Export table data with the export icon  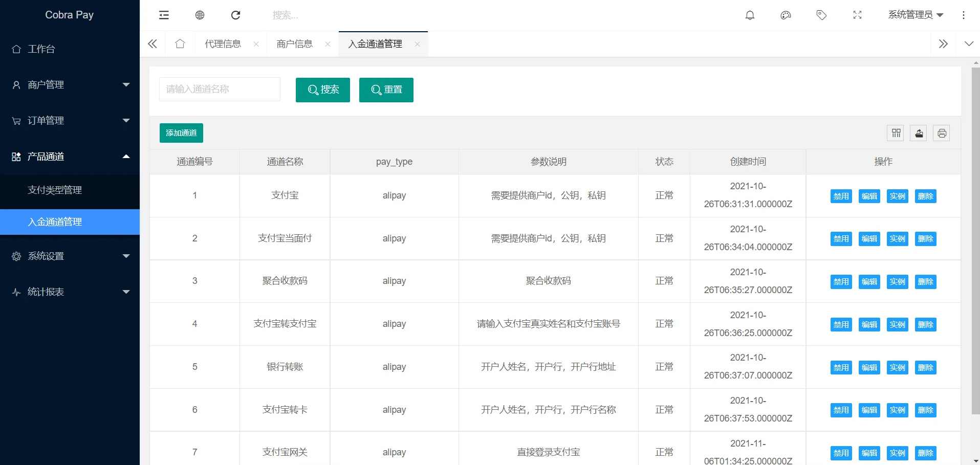[918, 132]
